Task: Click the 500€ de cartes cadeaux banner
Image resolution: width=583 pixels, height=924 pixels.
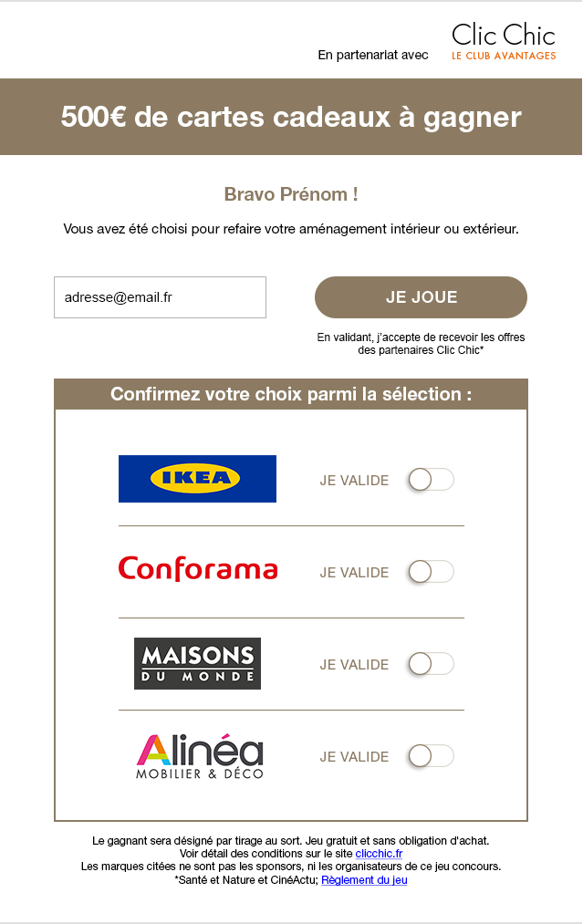Action: click(291, 117)
